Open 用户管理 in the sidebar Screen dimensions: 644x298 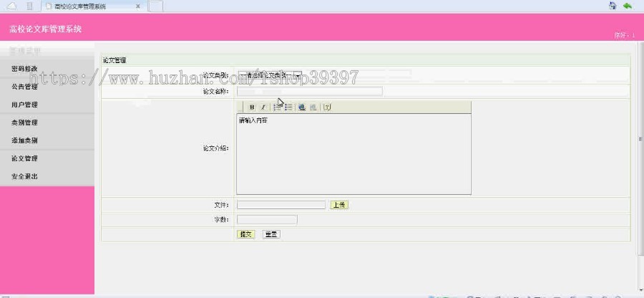coord(24,105)
